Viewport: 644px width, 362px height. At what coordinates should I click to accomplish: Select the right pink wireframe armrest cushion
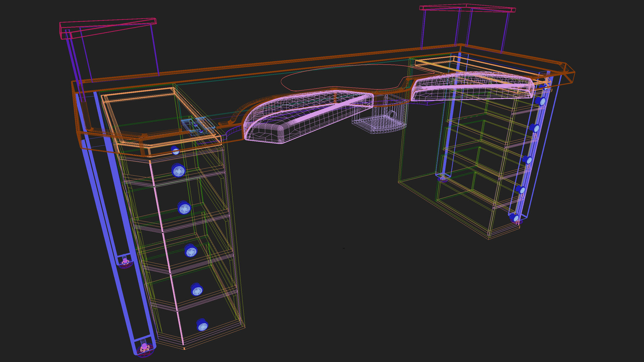click(473, 86)
